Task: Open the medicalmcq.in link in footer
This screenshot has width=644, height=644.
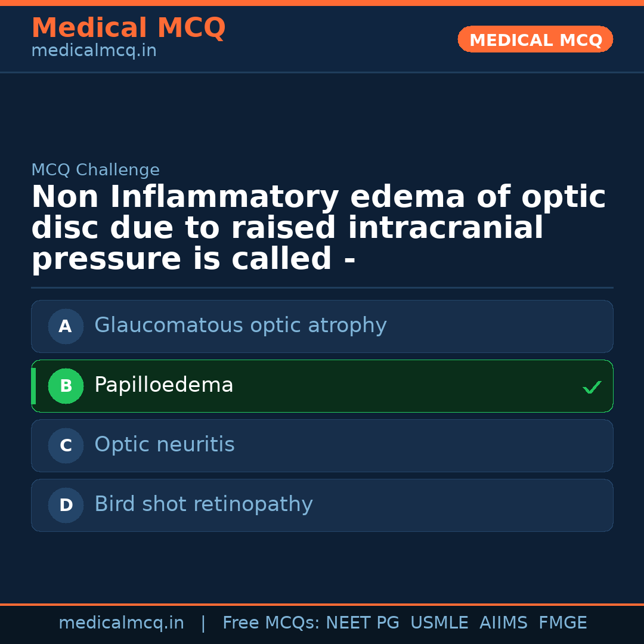Action: point(121,623)
